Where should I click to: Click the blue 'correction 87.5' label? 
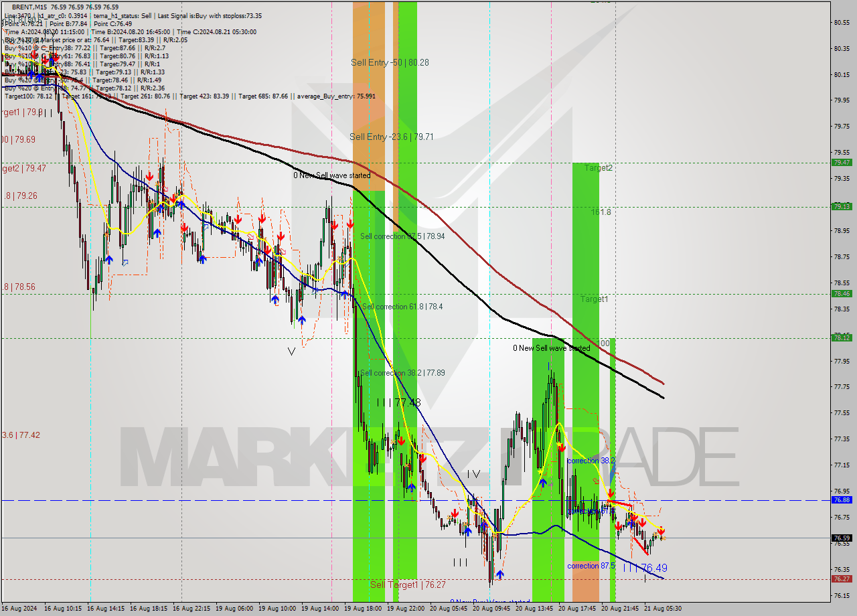[x=591, y=566]
